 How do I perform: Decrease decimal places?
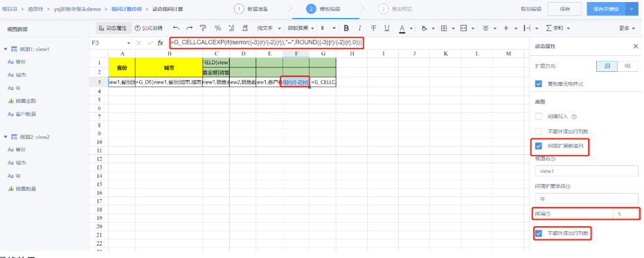tap(244, 28)
